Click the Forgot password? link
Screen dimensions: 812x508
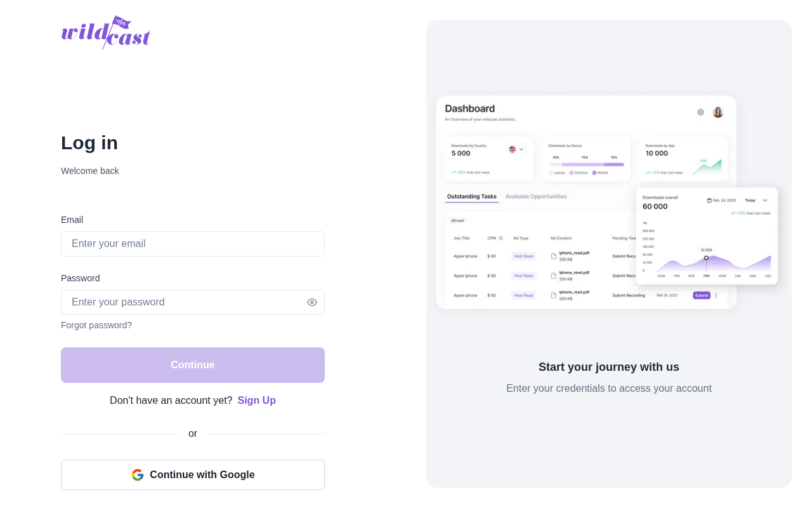click(96, 325)
